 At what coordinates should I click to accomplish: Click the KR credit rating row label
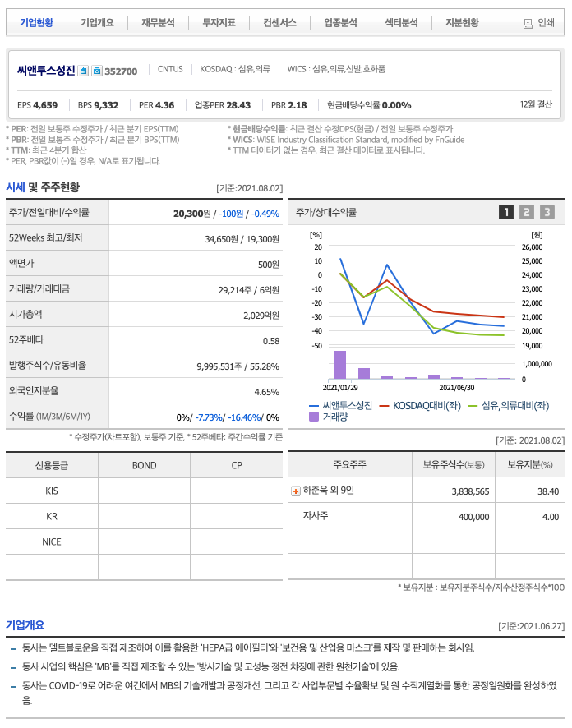(52, 516)
